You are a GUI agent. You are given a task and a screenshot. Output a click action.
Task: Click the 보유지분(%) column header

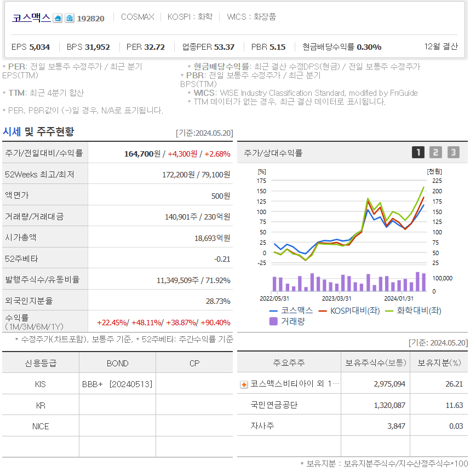coord(439,362)
